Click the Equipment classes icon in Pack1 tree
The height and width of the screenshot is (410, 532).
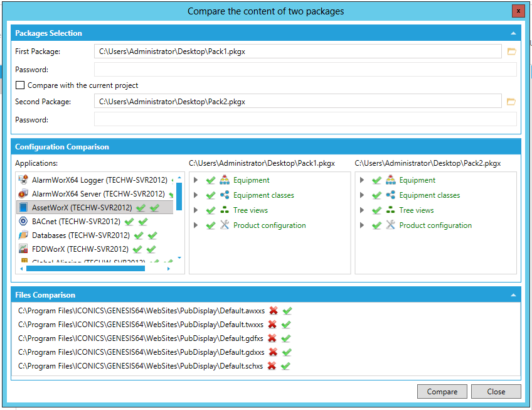point(225,195)
